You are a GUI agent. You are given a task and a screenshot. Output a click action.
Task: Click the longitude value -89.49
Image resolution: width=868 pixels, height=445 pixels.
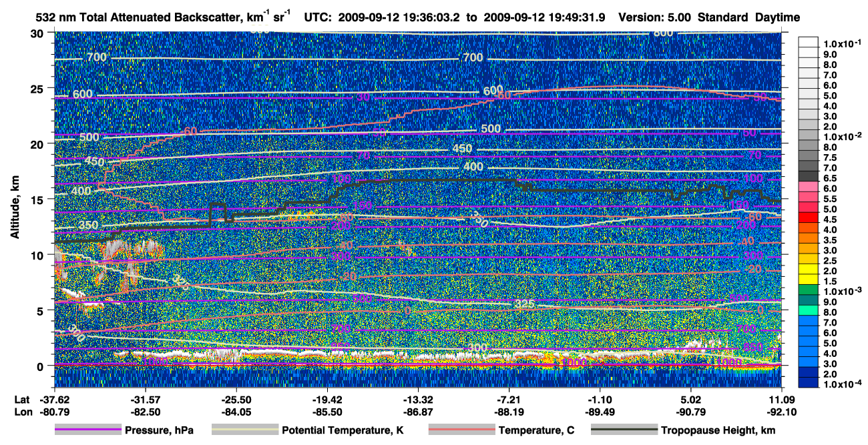[600, 412]
